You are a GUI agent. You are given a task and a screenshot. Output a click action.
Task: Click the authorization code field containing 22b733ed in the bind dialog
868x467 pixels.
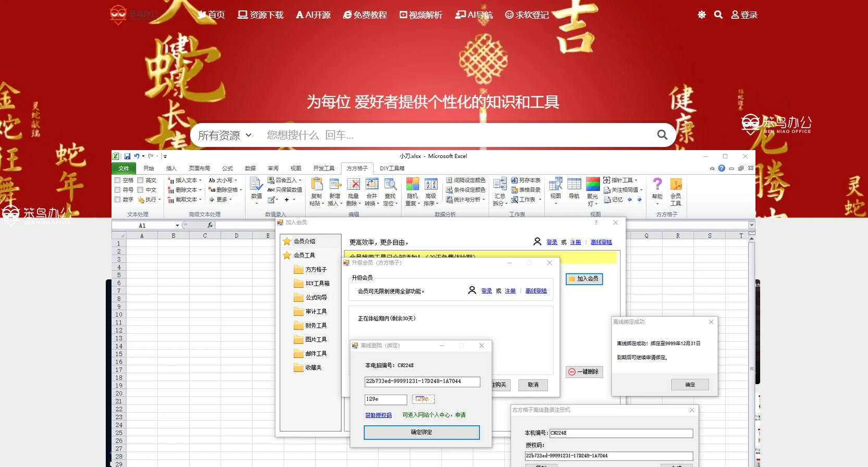422,382
